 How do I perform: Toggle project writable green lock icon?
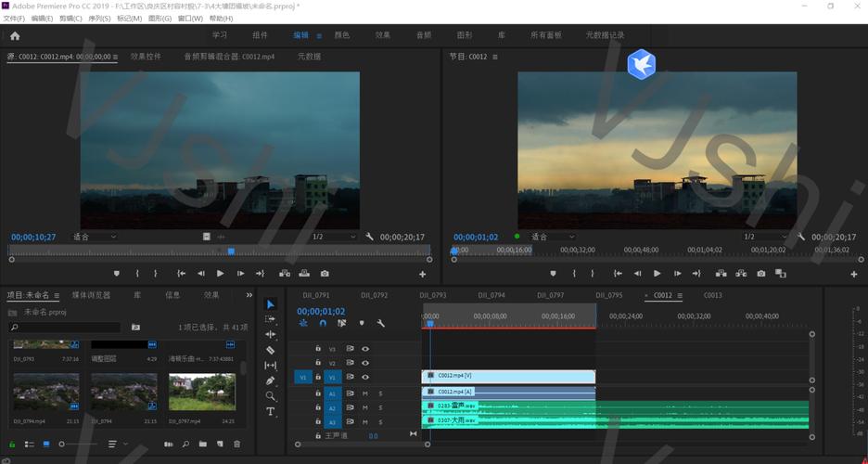12,445
